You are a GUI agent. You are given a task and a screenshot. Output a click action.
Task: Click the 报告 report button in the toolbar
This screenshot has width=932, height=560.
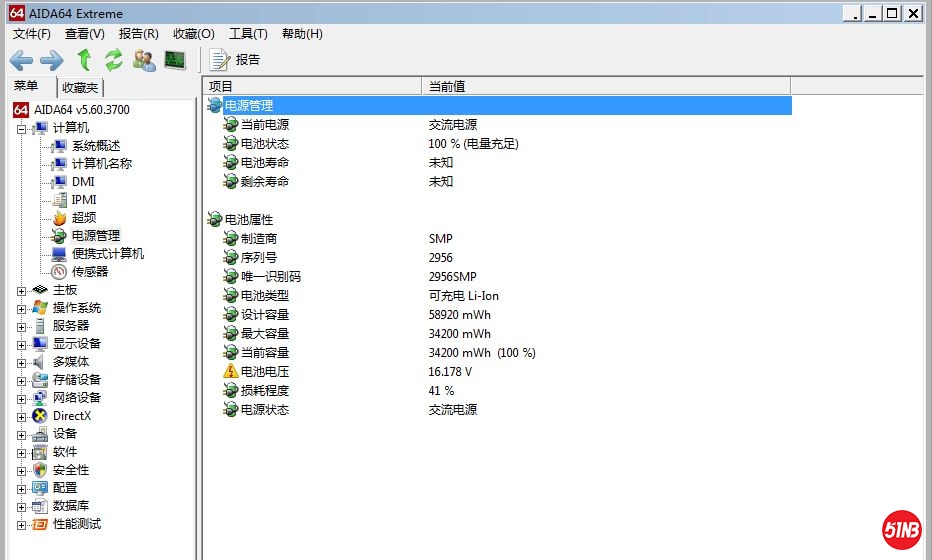[x=236, y=60]
